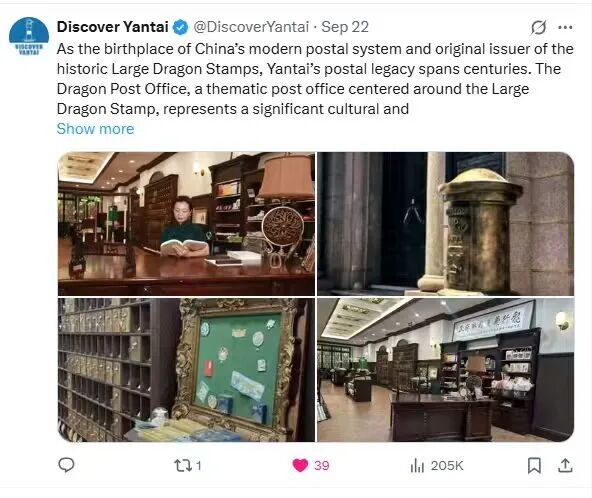This screenshot has height=498, width=592.
Task: Open photo of brass pillar mailbox
Action: coord(446,224)
